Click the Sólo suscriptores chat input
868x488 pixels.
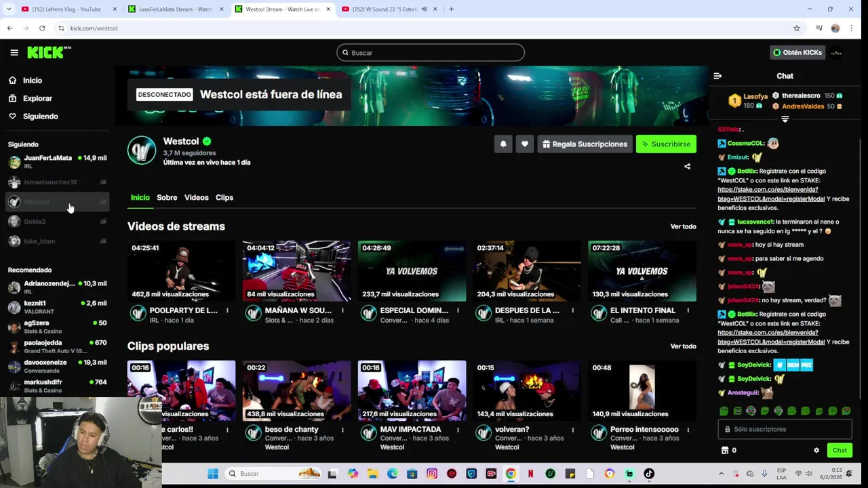click(x=785, y=429)
